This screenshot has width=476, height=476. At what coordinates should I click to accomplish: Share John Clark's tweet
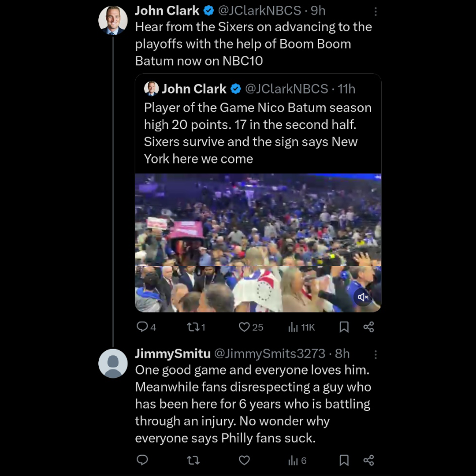click(x=368, y=327)
